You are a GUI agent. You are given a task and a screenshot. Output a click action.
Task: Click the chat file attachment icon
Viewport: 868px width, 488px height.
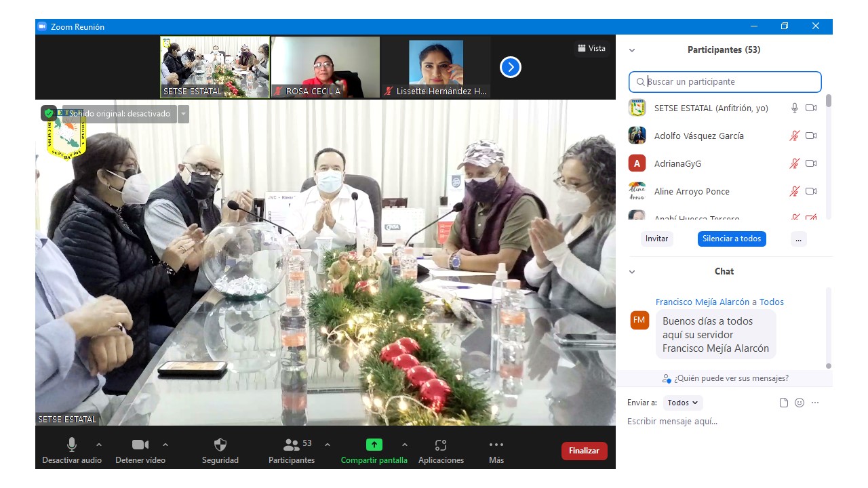click(x=784, y=403)
